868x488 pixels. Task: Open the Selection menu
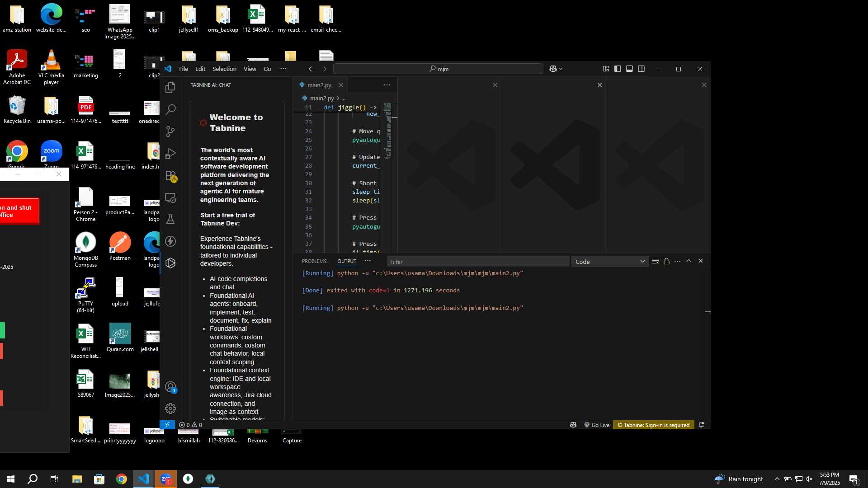[224, 69]
